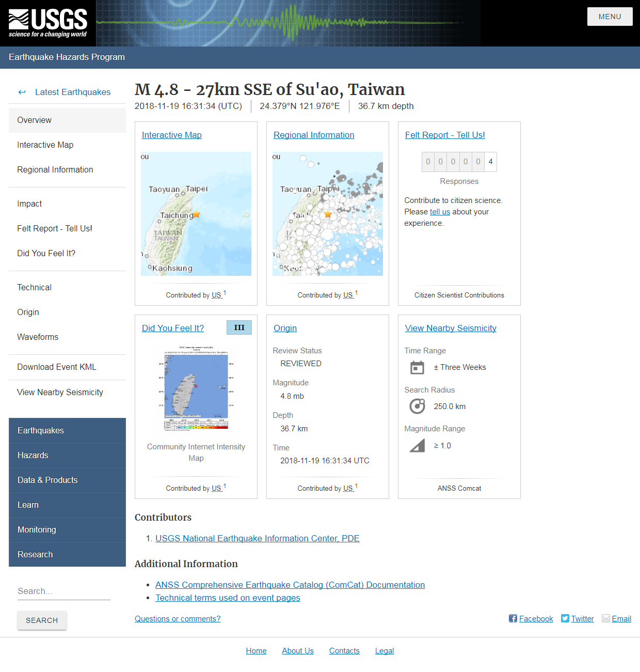The height and width of the screenshot is (672, 640).
Task: Select Did You Feel It? in sidebar
Action: [67, 253]
